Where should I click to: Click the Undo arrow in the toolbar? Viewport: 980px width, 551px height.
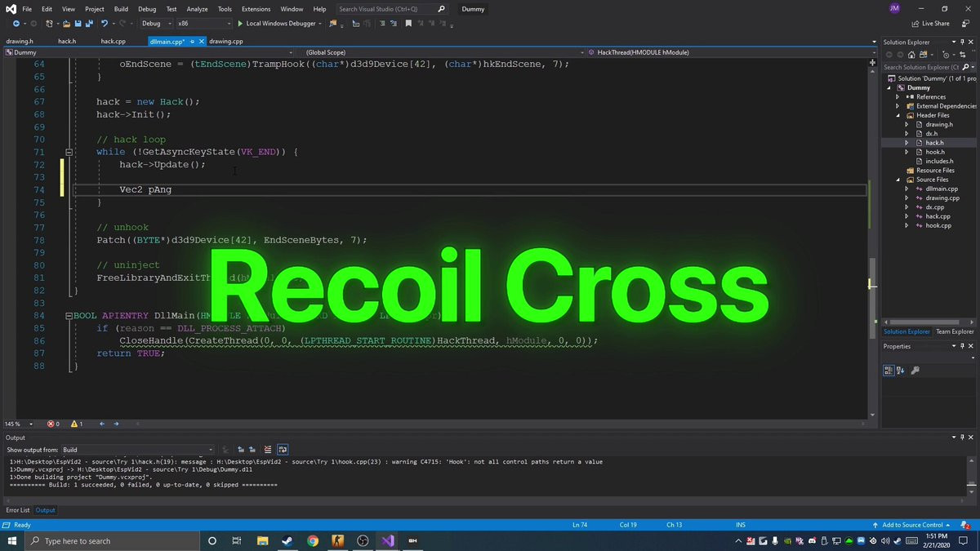(x=104, y=24)
